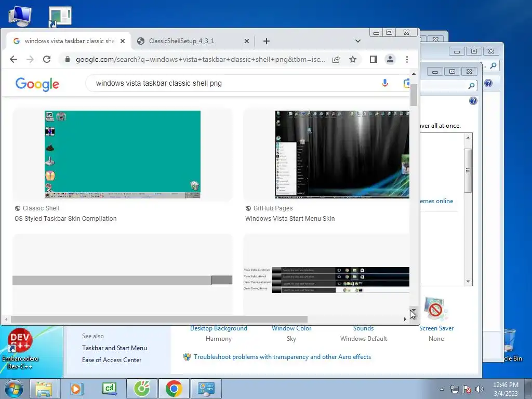Viewport: 532px width, 399px height.
Task: Click themes online link in Personalization
Action: click(x=436, y=201)
